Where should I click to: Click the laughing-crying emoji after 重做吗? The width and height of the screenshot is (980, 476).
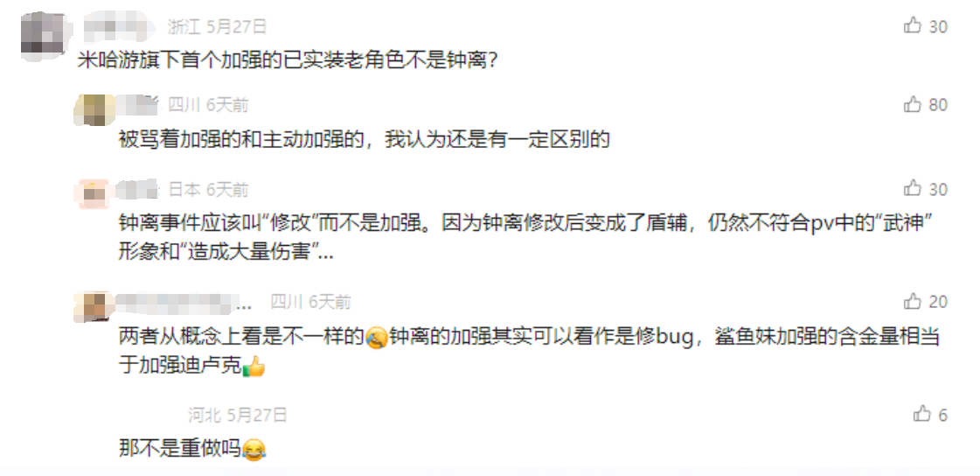pyautogui.click(x=254, y=449)
